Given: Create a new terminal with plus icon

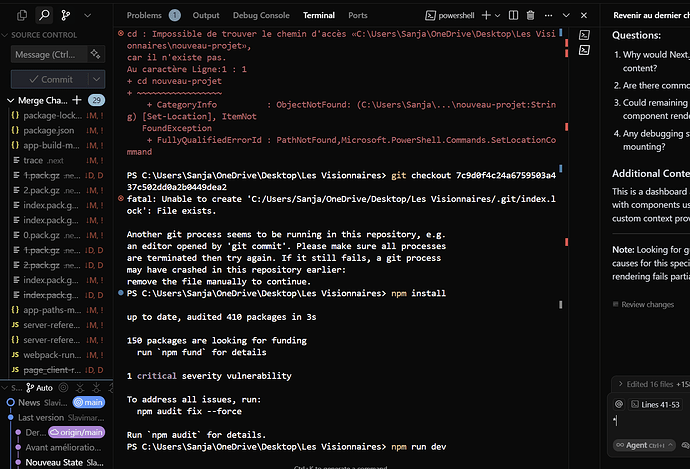Looking at the screenshot, I should coord(486,15).
